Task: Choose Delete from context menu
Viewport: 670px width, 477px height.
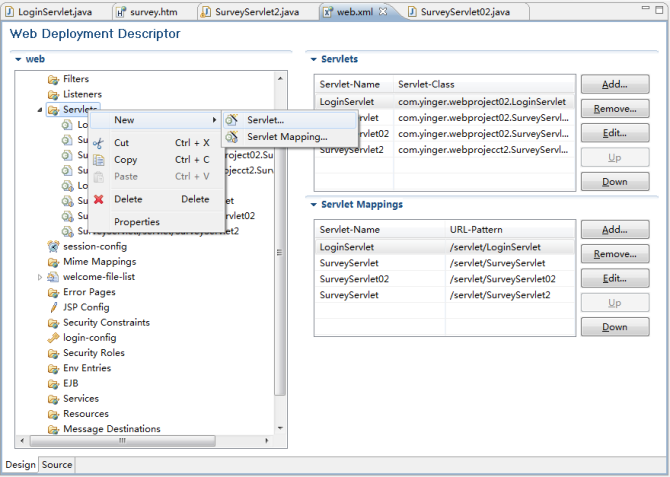Action: (156, 199)
